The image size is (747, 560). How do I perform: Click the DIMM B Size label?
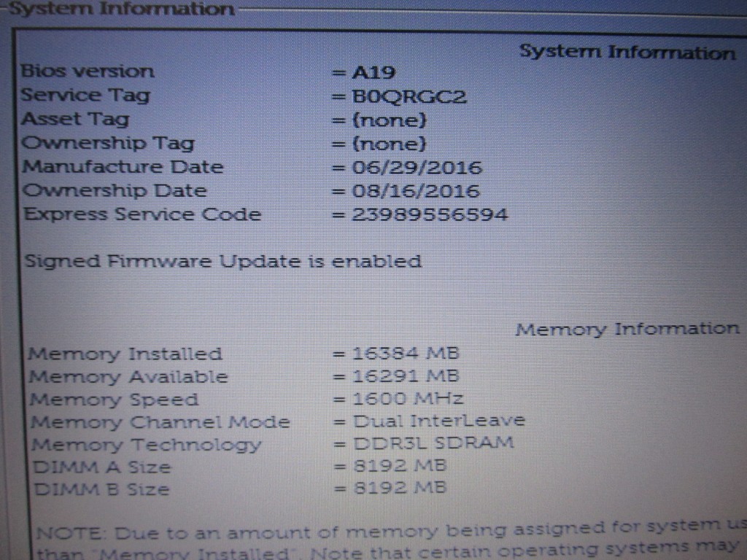click(x=101, y=489)
